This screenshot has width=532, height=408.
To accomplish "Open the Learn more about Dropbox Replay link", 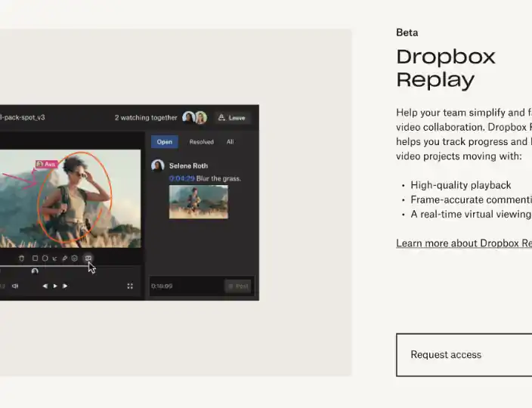I will (464, 243).
